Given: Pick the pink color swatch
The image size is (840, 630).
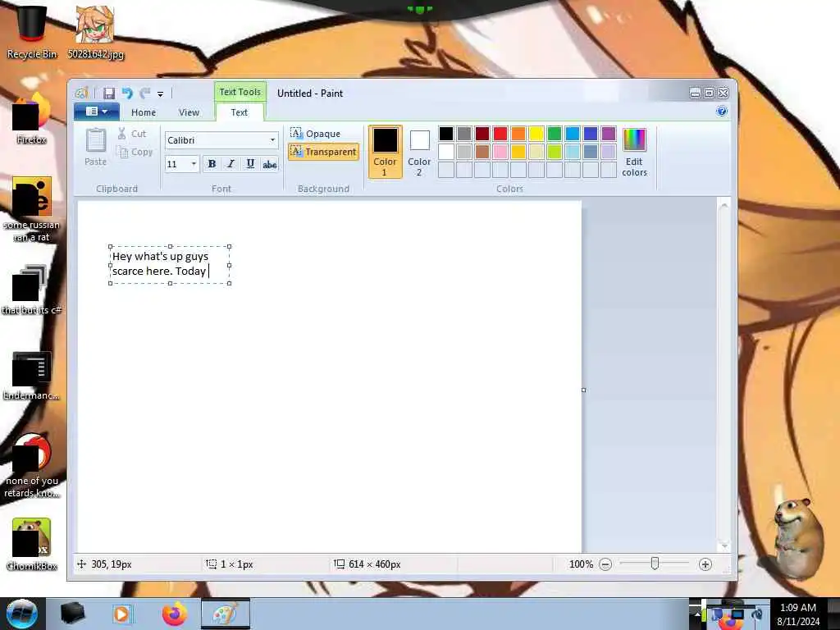Looking at the screenshot, I should (x=500, y=152).
